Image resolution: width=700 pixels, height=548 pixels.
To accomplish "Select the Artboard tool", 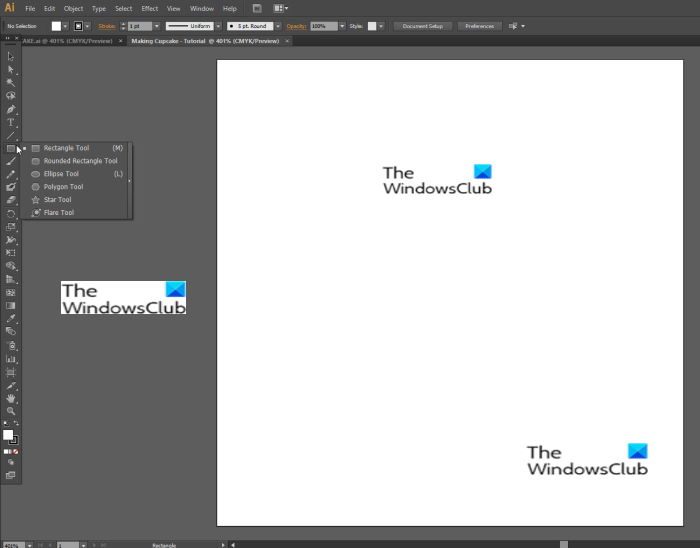I will [x=11, y=372].
